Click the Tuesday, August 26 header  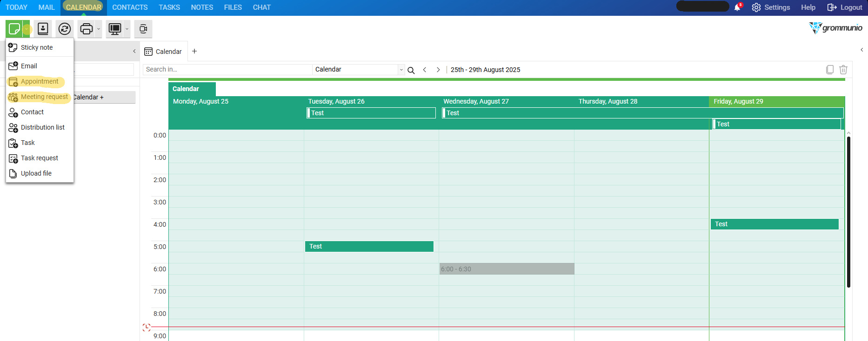coord(336,101)
